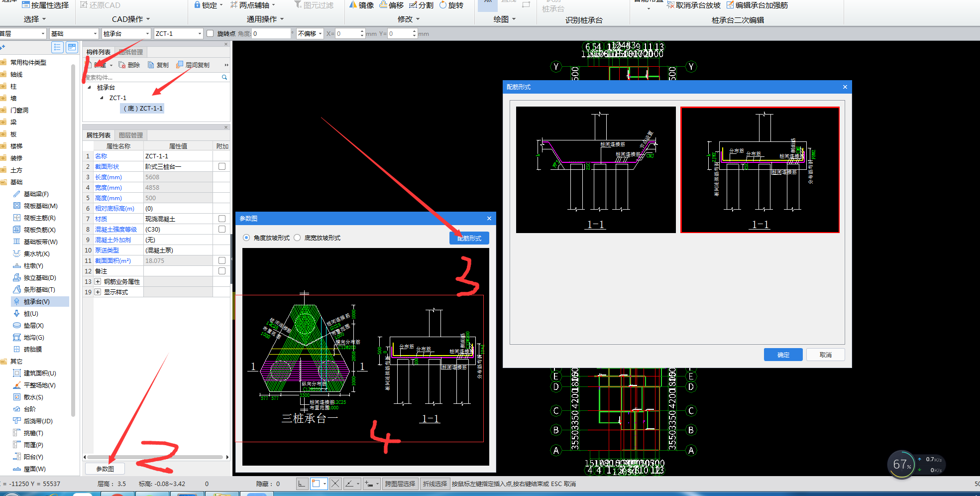The width and height of the screenshot is (980, 496).
Task: Select 集水坑(K) in navigation tree
Action: pyautogui.click(x=31, y=254)
